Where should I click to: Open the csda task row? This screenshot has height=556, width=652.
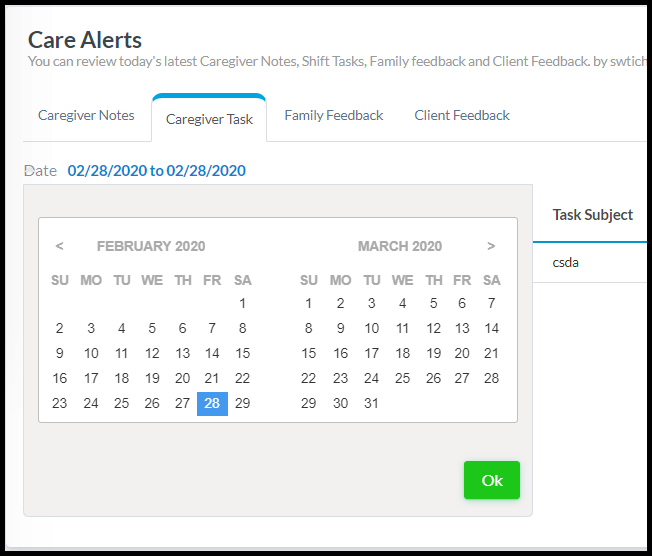click(x=566, y=263)
